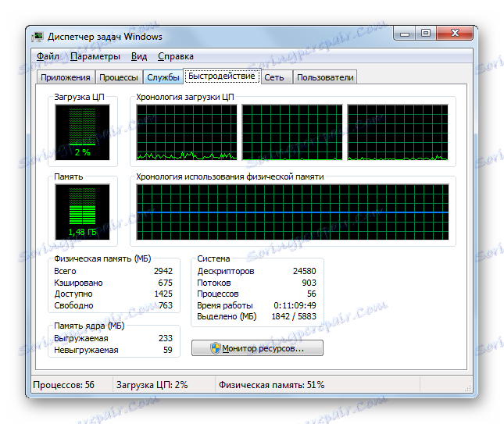Close the Task Manager window
Viewport: 504px width, 424px height.
point(455,34)
